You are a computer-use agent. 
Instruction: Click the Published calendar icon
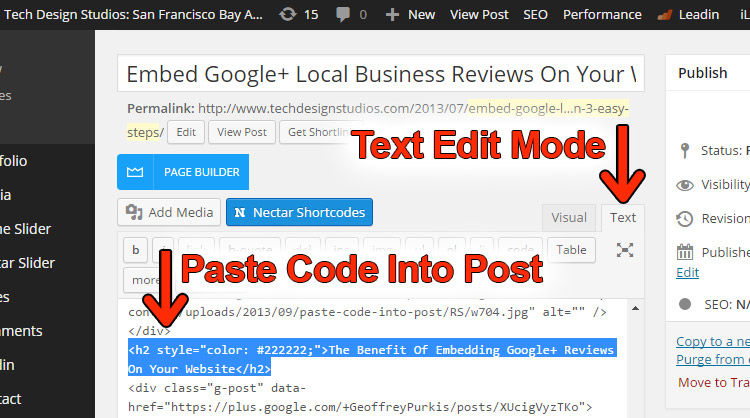coord(684,252)
